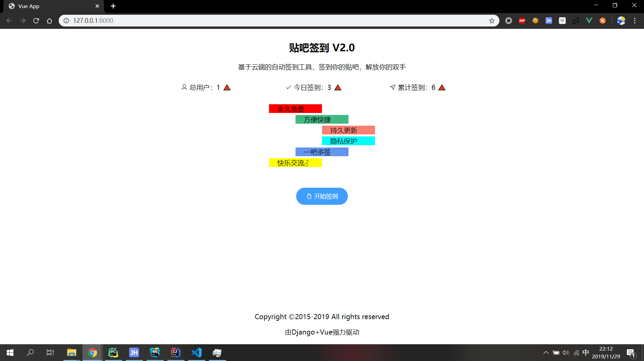644x361 pixels.
Task: Open a new browser tab
Action: [113, 6]
